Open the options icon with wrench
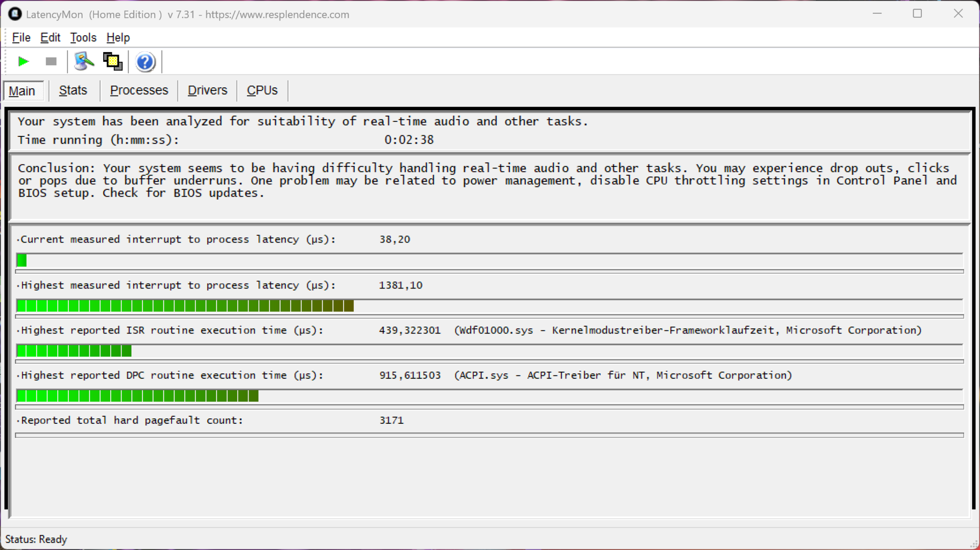 [84, 62]
